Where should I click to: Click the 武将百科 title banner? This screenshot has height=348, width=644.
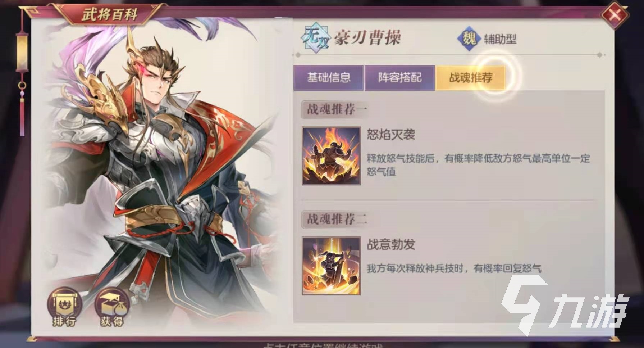[x=109, y=15]
